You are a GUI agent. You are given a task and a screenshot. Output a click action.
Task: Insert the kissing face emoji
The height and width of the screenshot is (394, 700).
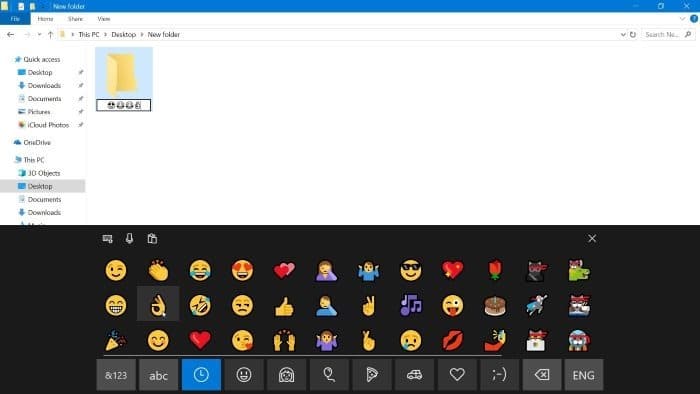coord(242,340)
